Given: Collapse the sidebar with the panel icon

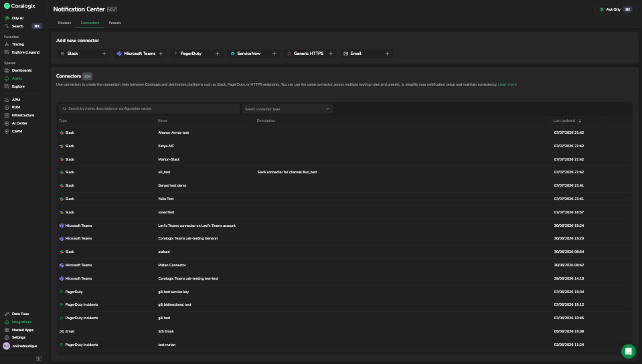Looking at the screenshot, I should (x=39, y=359).
